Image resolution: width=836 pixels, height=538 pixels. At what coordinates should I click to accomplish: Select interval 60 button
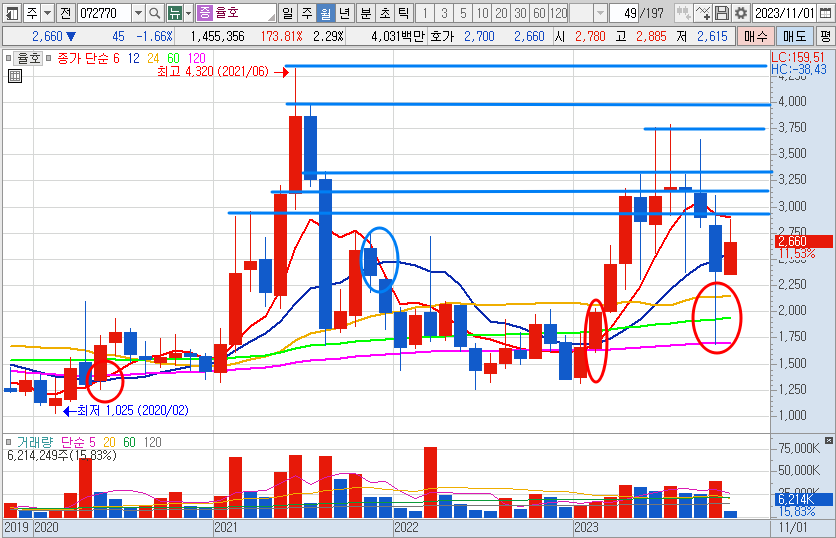(x=540, y=13)
